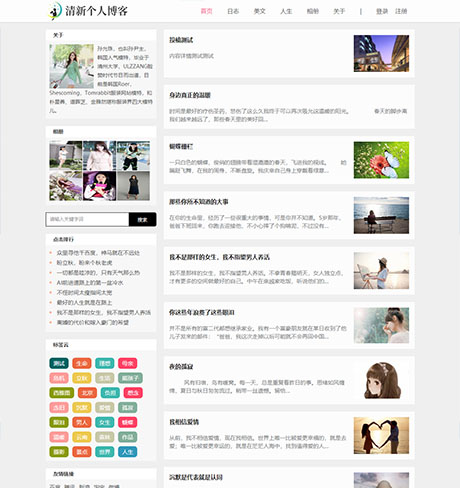Viewport: 460px width, 488px height.
Task: Open ranking link 众里寻他千百度
Action: click(98, 253)
